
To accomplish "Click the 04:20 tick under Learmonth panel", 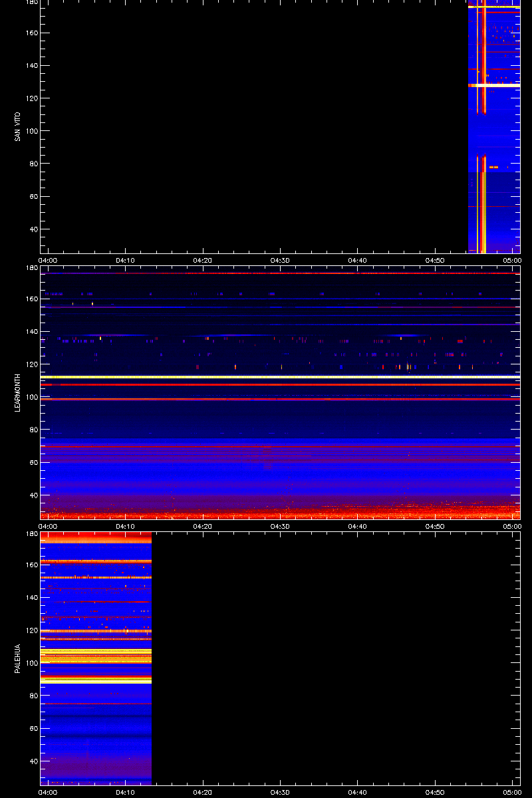I will coord(203,526).
